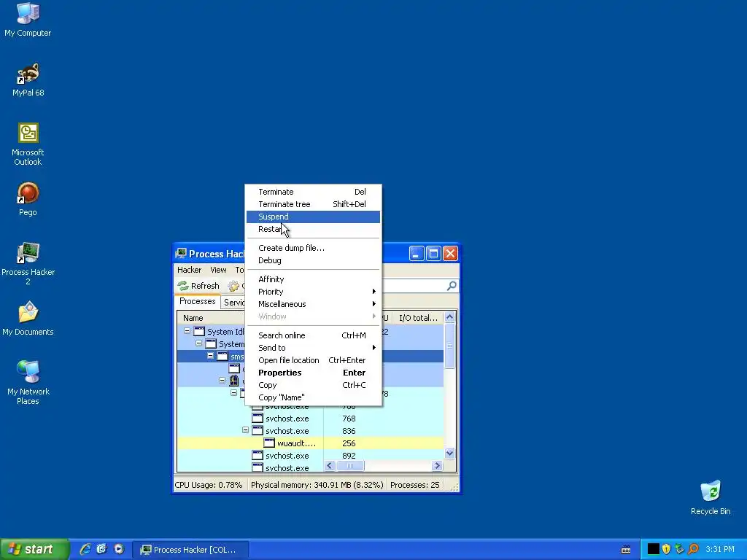Select the Process Hacker 2 desktop shortcut
The width and height of the screenshot is (747, 560).
tap(28, 264)
